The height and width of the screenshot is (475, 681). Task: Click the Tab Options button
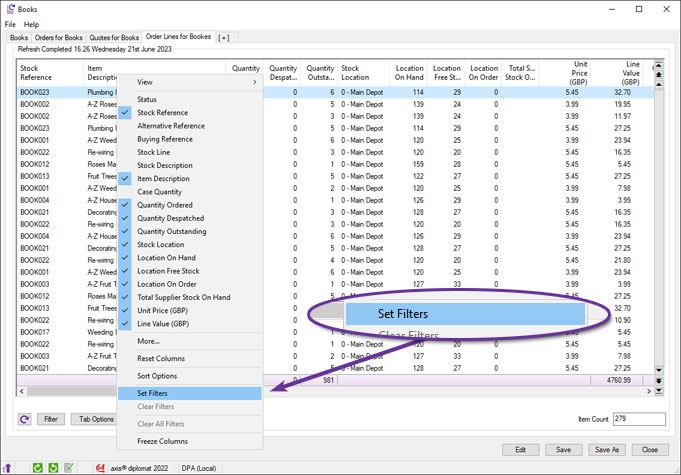[93, 419]
